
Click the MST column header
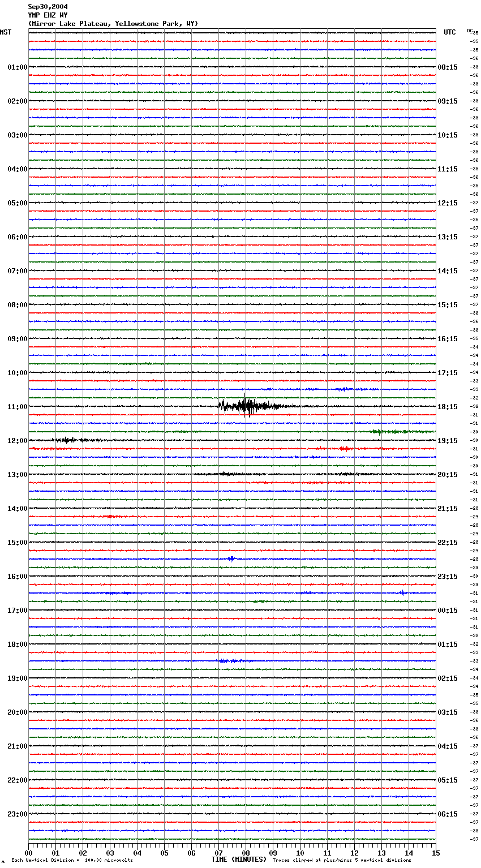6,32
